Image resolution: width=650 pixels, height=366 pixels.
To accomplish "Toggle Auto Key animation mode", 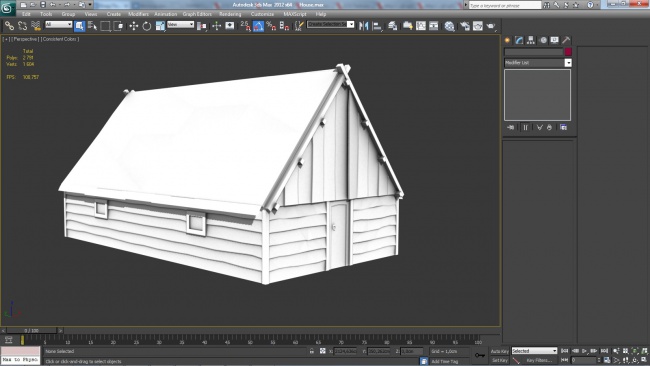I will click(x=500, y=351).
